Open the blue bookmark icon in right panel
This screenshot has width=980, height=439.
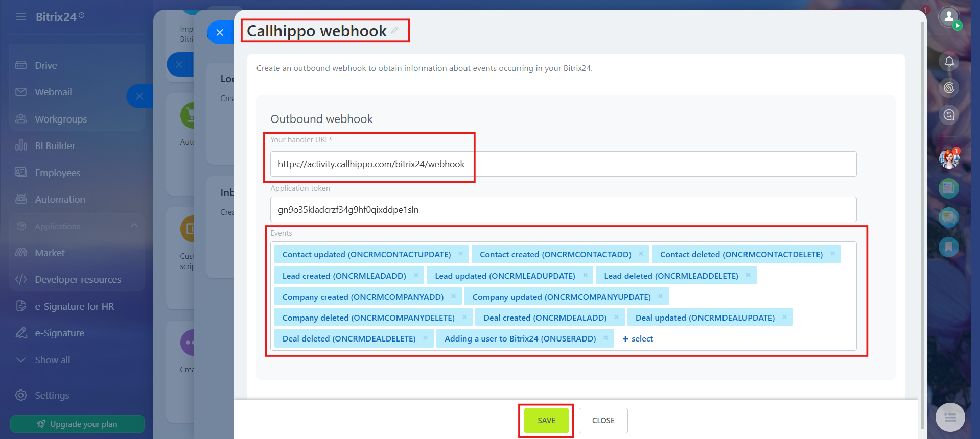point(949,247)
